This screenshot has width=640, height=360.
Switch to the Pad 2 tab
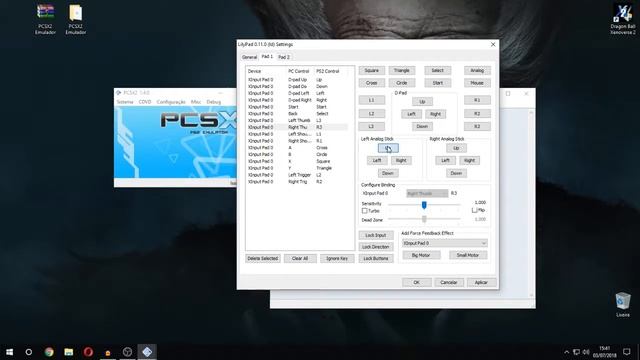click(284, 57)
